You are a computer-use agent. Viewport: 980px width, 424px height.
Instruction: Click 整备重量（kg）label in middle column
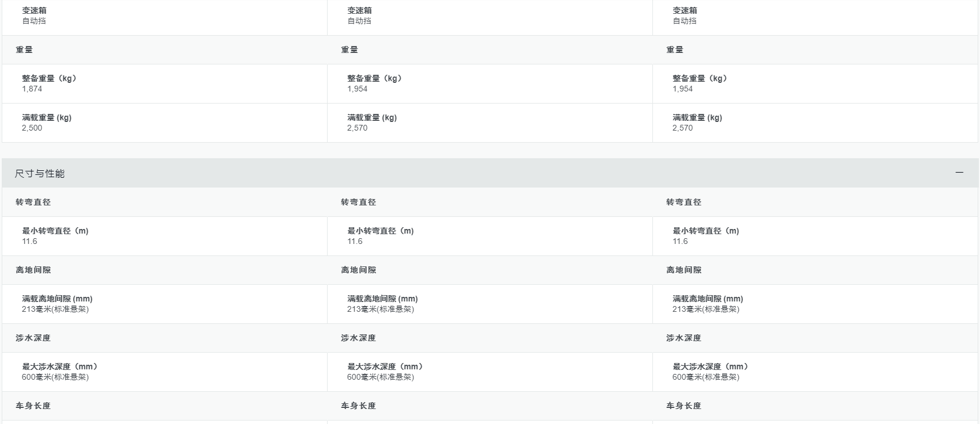374,78
